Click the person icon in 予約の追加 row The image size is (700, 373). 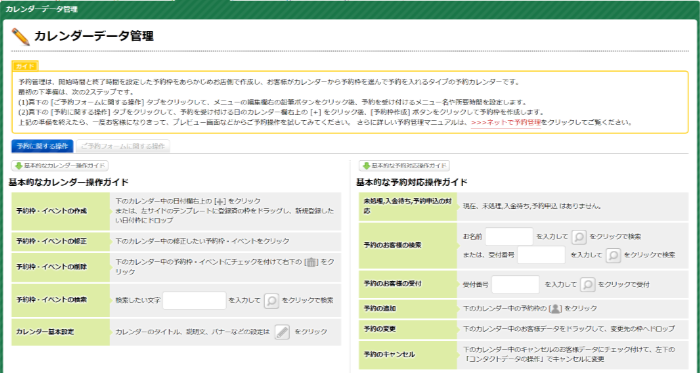click(555, 308)
